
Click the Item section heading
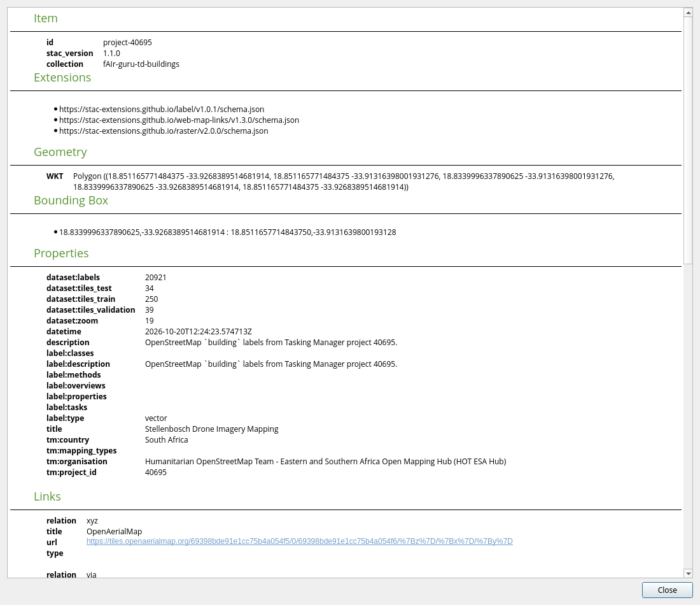46,18
